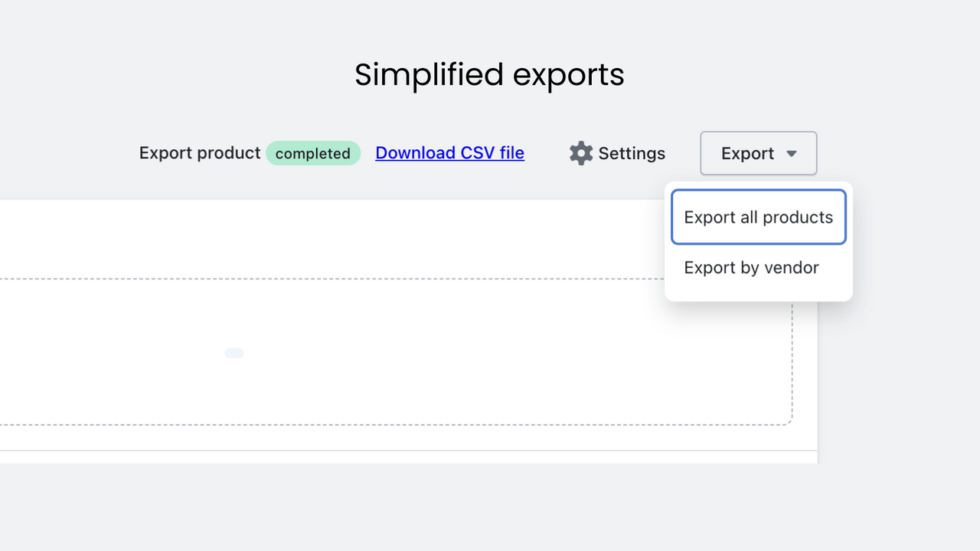This screenshot has height=551, width=980.
Task: Click inside the dashed drop zone area
Action: pos(383,351)
